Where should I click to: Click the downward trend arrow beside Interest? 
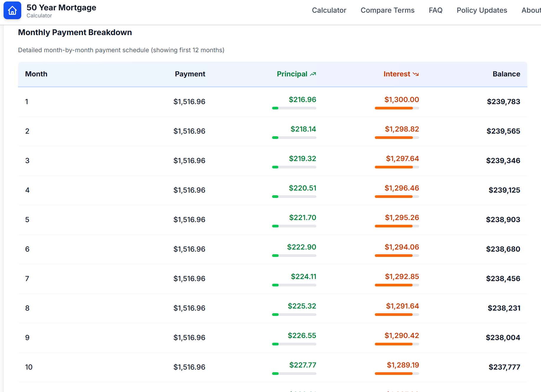(x=416, y=74)
